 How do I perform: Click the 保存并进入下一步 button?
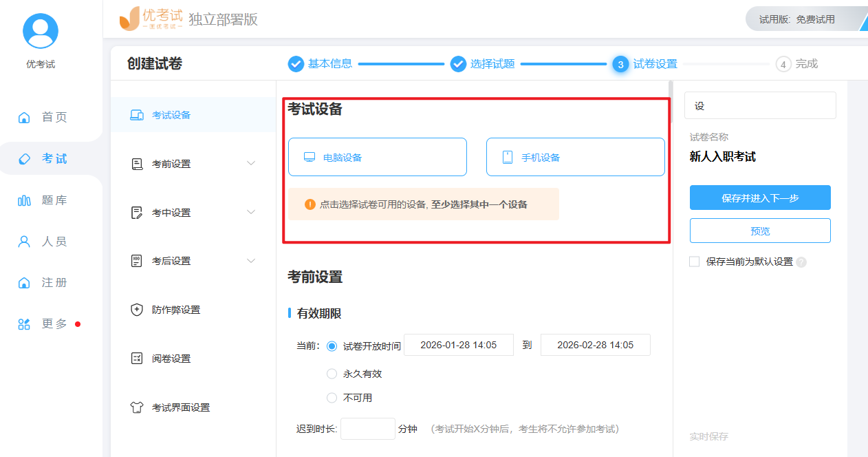(x=760, y=198)
